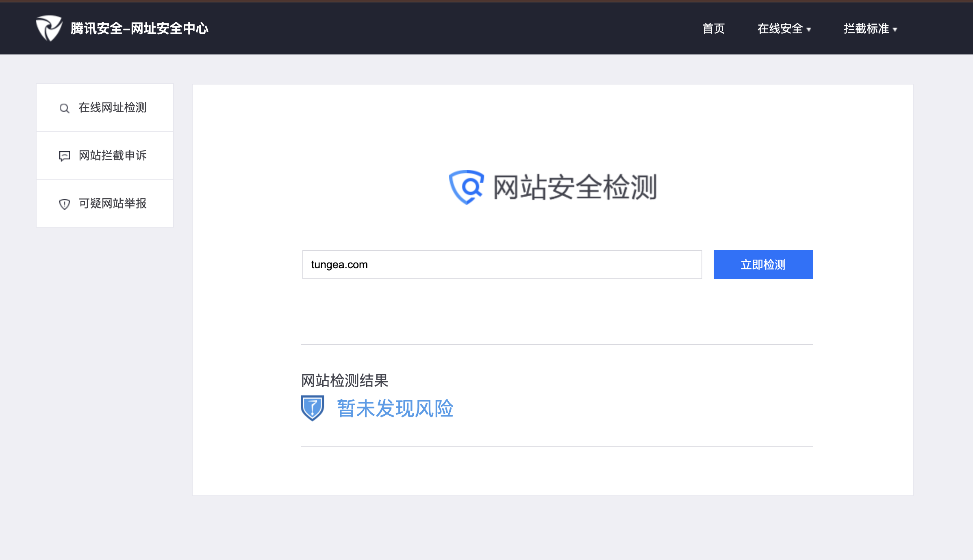Click the magnifier icon beside 在线网址检测

(64, 108)
